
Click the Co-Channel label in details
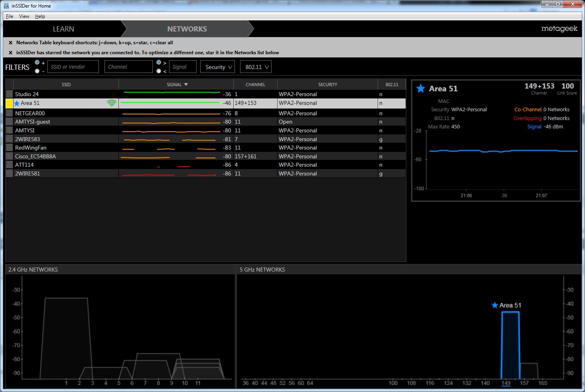tap(528, 110)
